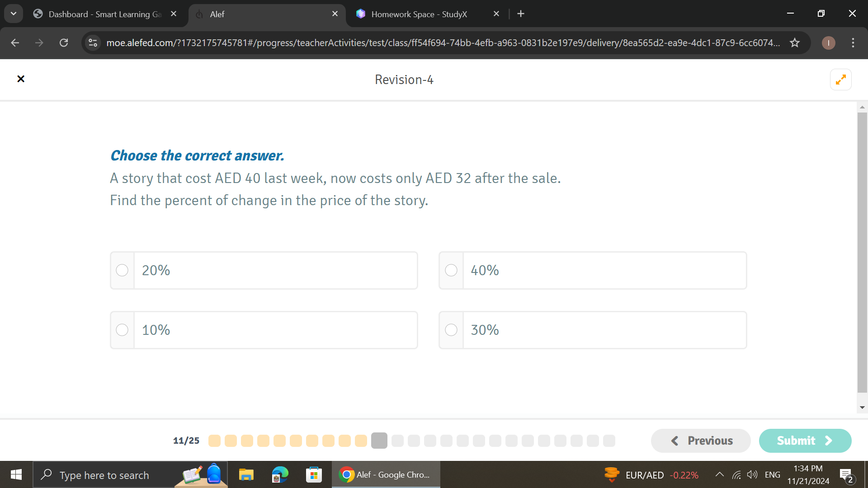Open site information icon in address bar

[93, 43]
